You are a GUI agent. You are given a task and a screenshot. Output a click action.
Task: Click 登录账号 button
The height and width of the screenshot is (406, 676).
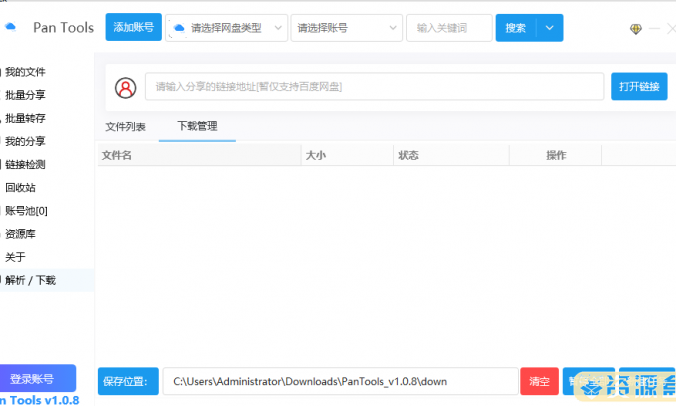click(x=37, y=378)
